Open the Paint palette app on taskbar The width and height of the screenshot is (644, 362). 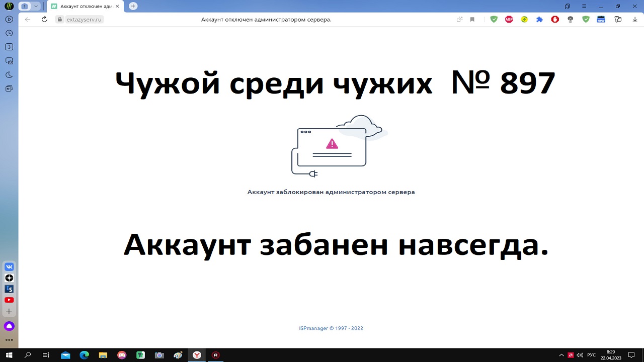[x=178, y=355]
